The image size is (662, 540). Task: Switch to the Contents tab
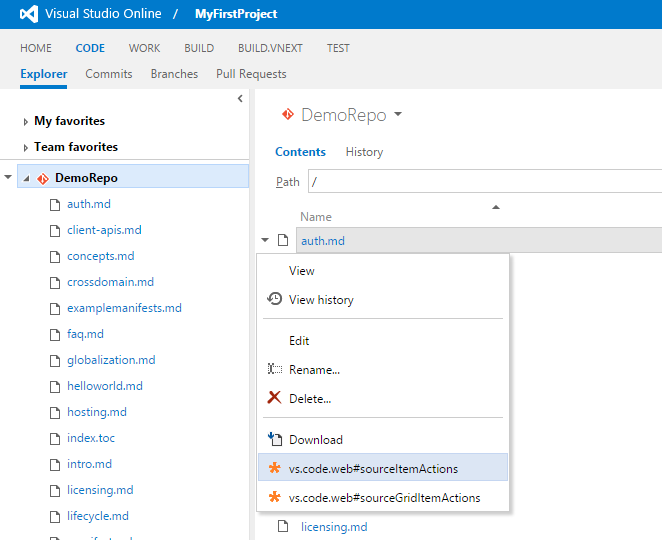click(300, 152)
